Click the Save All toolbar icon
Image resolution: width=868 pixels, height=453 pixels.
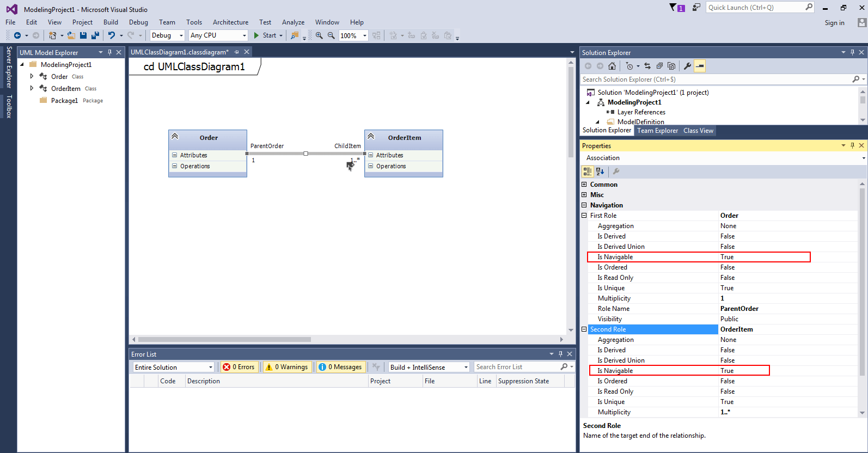pyautogui.click(x=95, y=35)
